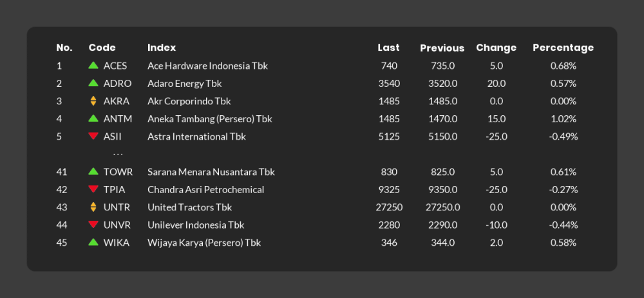Select the Previous column header
This screenshot has height=298, width=644.
click(442, 48)
